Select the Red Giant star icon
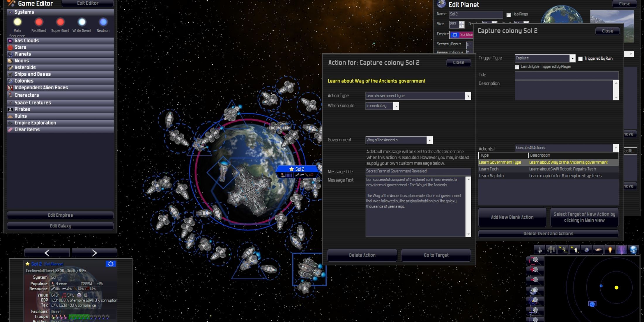 click(39, 22)
